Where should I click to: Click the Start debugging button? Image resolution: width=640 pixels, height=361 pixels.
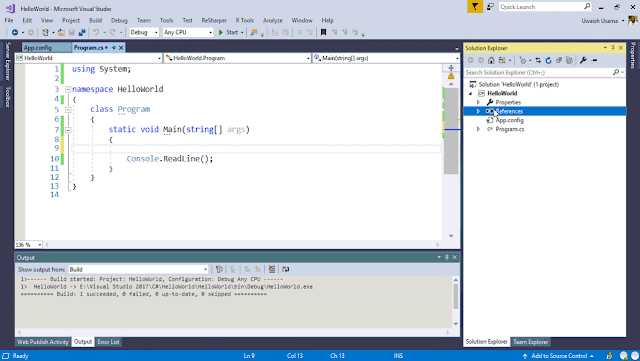tap(229, 32)
